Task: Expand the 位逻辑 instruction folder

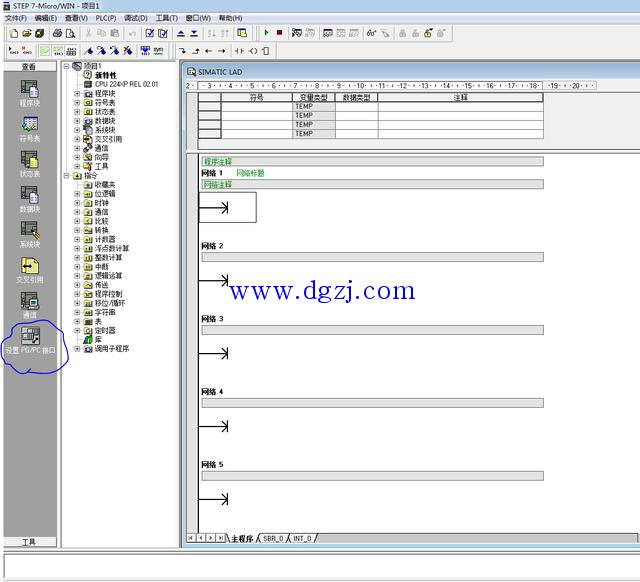Action: point(77,193)
